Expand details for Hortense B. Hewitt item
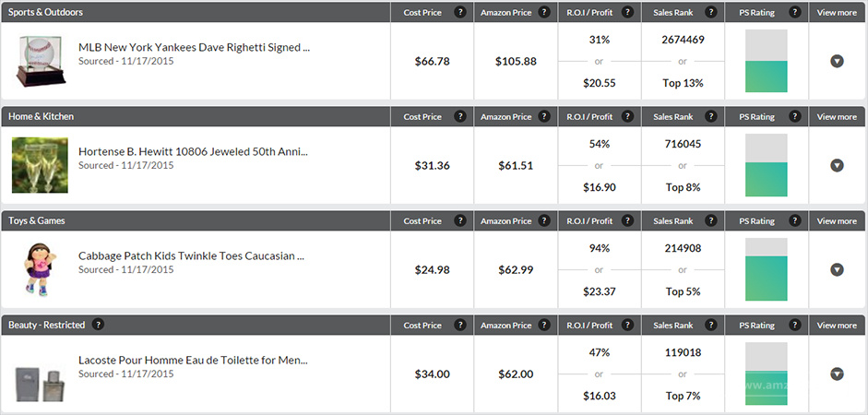The image size is (868, 415). click(837, 165)
